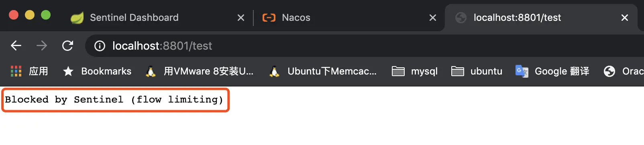This screenshot has height=145, width=644.
Task: Expand the mysql bookmarks folder
Action: point(415,71)
